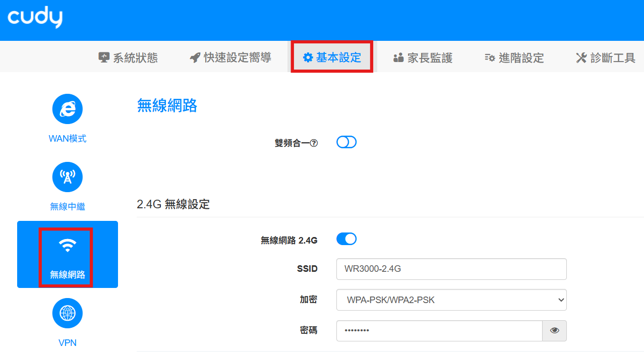The image size is (644, 352).
Task: Open the 診斷工具 tab
Action: click(605, 58)
